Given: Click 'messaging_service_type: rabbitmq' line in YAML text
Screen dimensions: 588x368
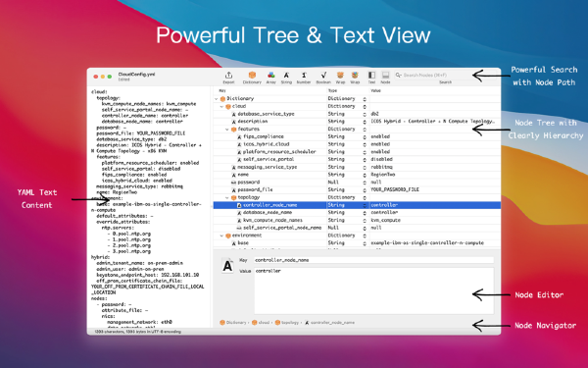Looking at the screenshot, I should click(139, 186).
